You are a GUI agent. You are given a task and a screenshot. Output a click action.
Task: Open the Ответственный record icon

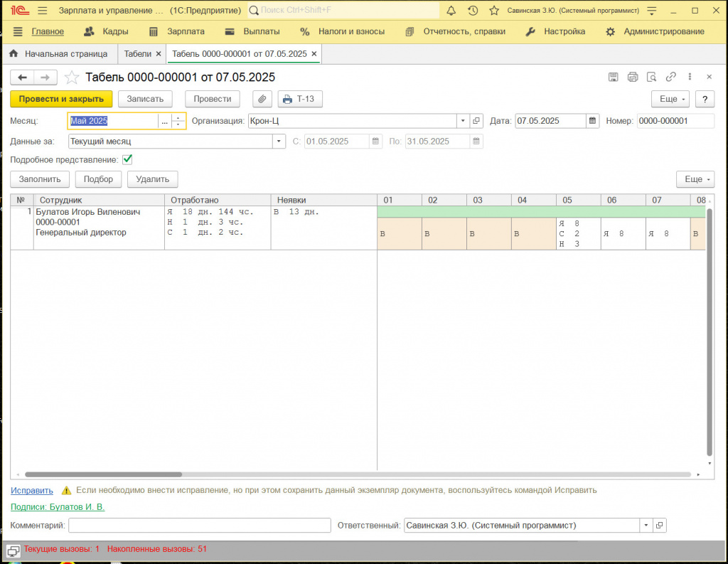[x=659, y=526]
